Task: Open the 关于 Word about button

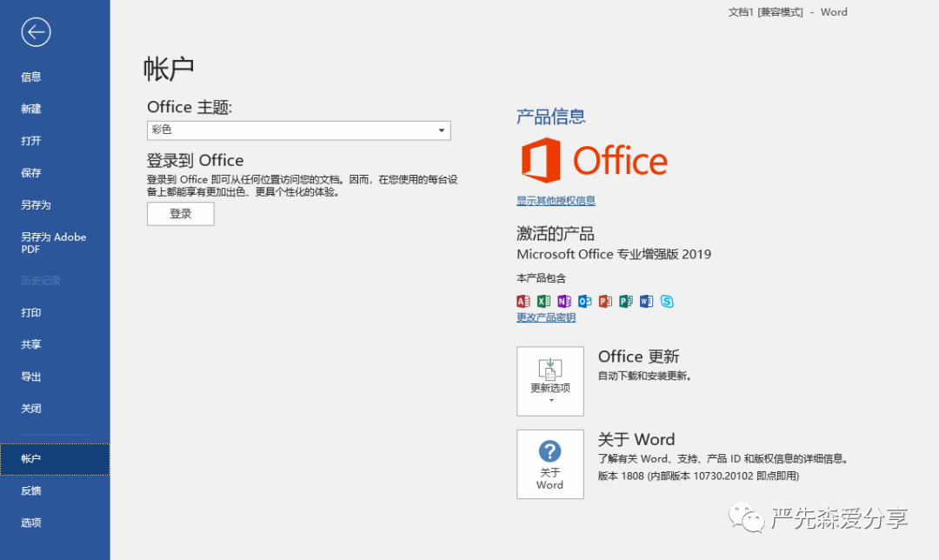Action: tap(550, 464)
